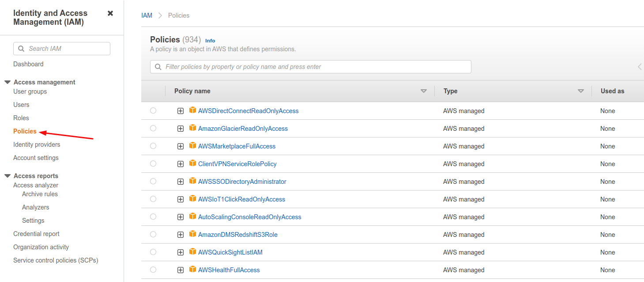Select the AWSDirectConnectReadOnlyAccess radio button
The image size is (644, 282).
tap(153, 111)
